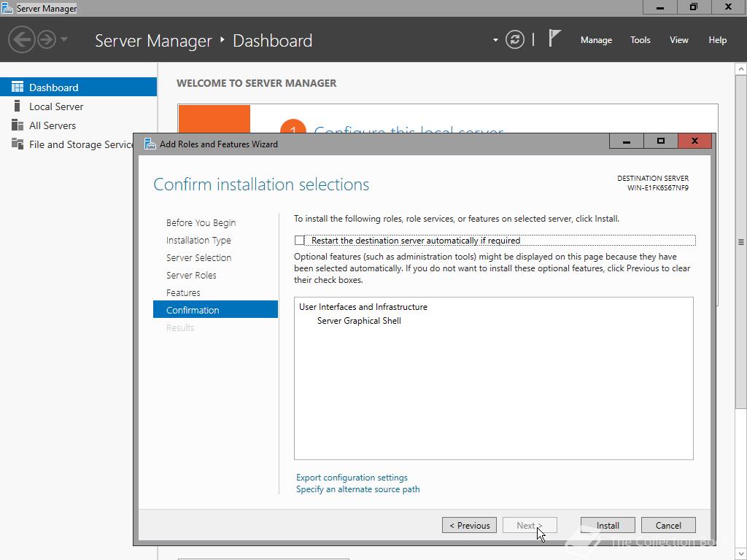Click the forward navigation arrow icon
747x560 pixels.
tap(47, 39)
